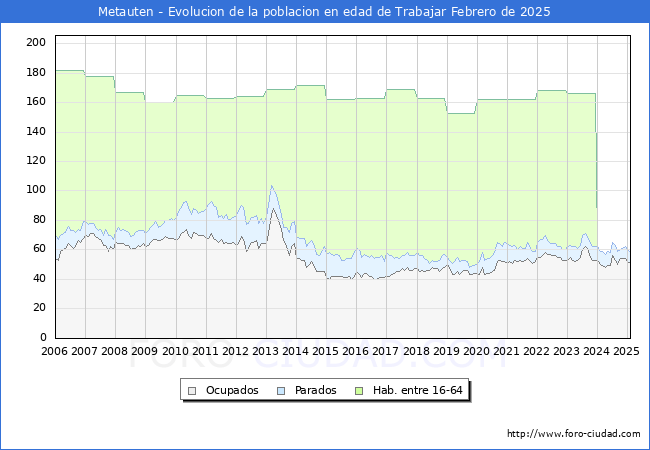Click the 2025 x-axis label
650x450 pixels.
click(626, 351)
